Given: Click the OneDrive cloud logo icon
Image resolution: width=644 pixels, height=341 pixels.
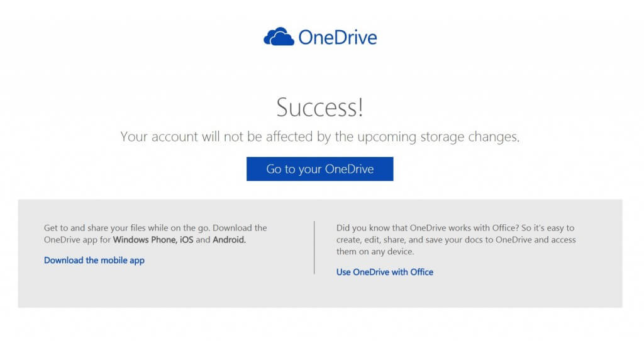Looking at the screenshot, I should [x=279, y=36].
